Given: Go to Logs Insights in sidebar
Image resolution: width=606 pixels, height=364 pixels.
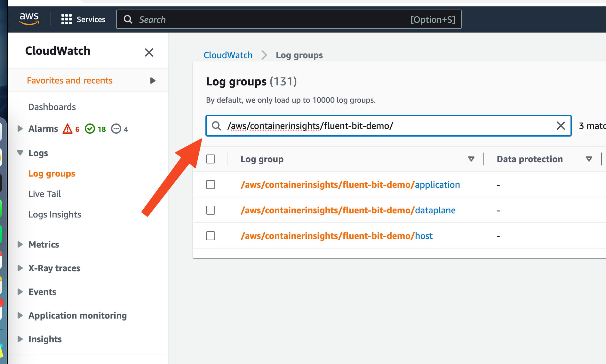Looking at the screenshot, I should click(x=54, y=214).
